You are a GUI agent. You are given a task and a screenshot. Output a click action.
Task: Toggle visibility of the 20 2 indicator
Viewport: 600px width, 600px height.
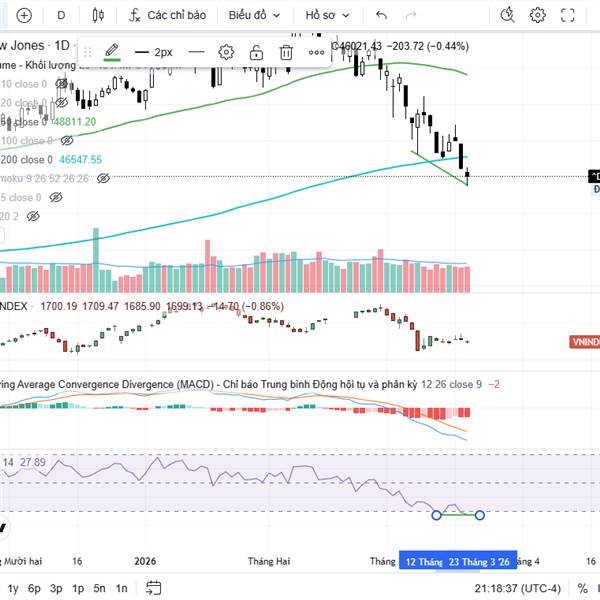(33, 216)
